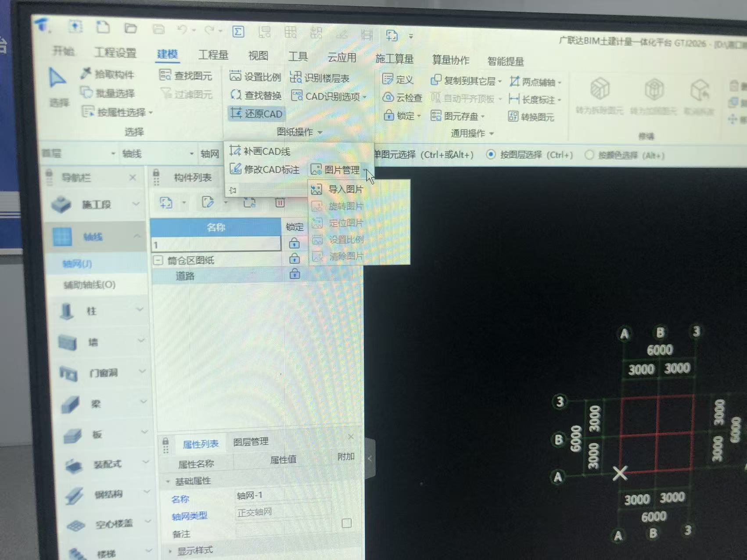Expand the 图纸操作 group dropdown
This screenshot has height=560, width=747.
(x=320, y=132)
